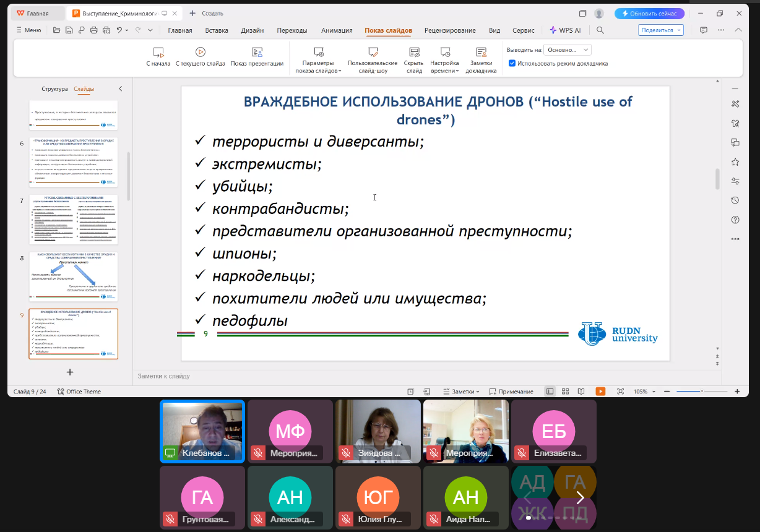Open the Анимация ribbon tab
This screenshot has height=532, width=760.
(337, 30)
